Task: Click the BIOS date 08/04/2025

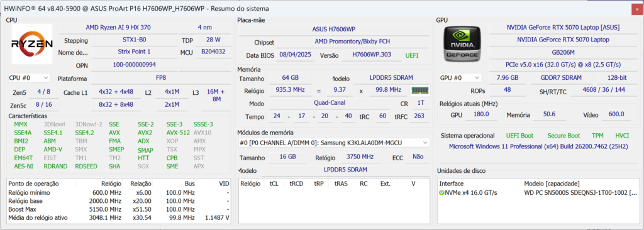Action: (x=295, y=55)
